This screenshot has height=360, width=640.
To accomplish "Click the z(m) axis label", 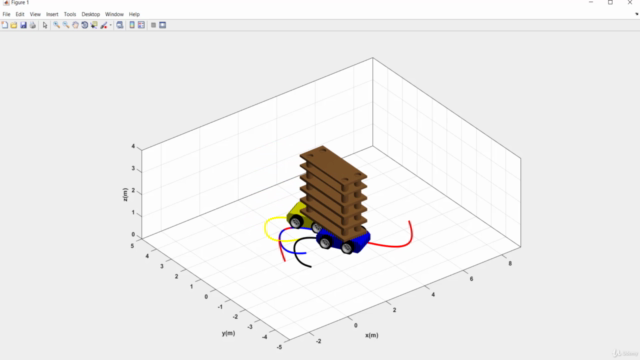I will [125, 194].
